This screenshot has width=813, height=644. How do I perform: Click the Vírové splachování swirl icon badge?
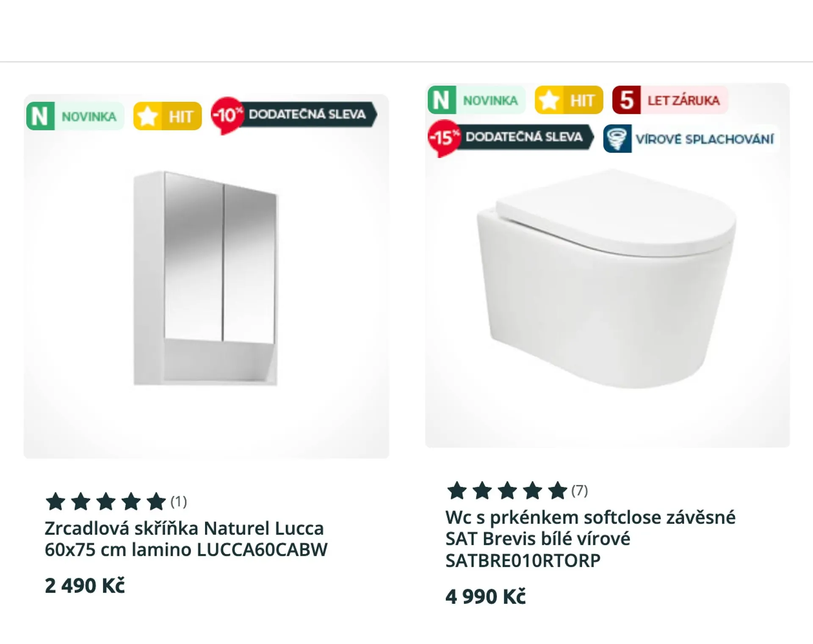click(x=691, y=139)
